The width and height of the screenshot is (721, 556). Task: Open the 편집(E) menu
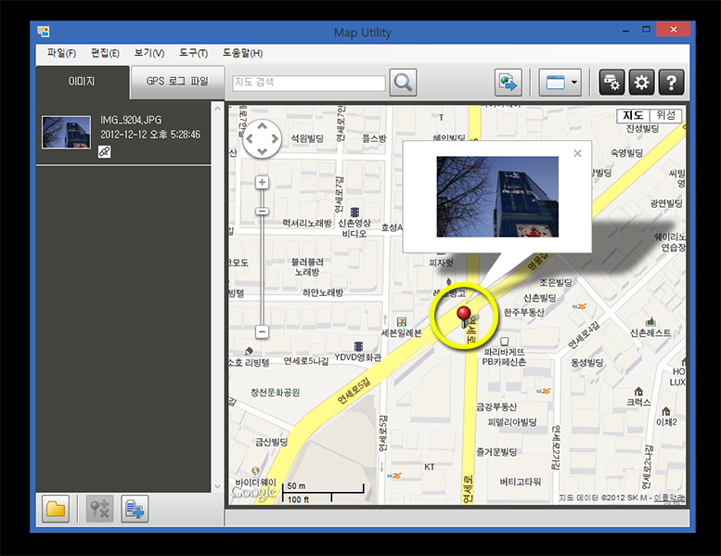click(105, 53)
